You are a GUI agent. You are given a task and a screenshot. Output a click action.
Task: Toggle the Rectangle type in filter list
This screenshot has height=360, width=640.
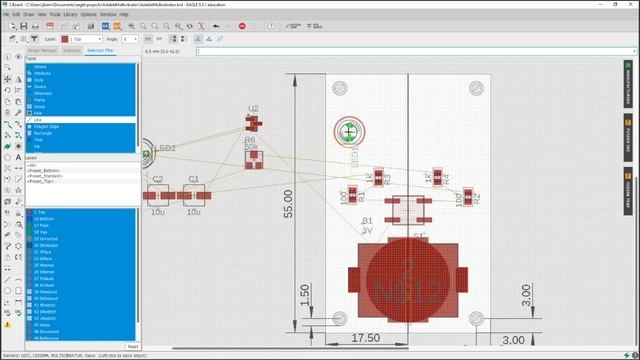[81, 133]
